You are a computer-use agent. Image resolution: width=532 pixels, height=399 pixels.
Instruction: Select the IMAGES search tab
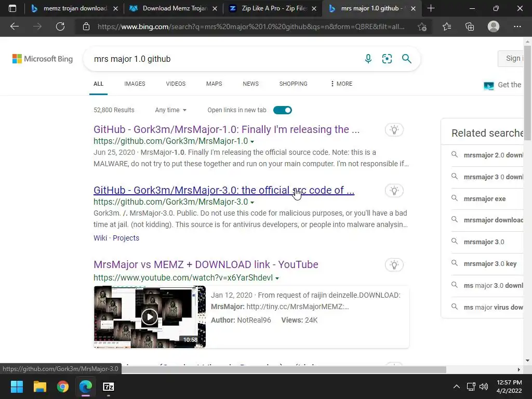point(135,84)
